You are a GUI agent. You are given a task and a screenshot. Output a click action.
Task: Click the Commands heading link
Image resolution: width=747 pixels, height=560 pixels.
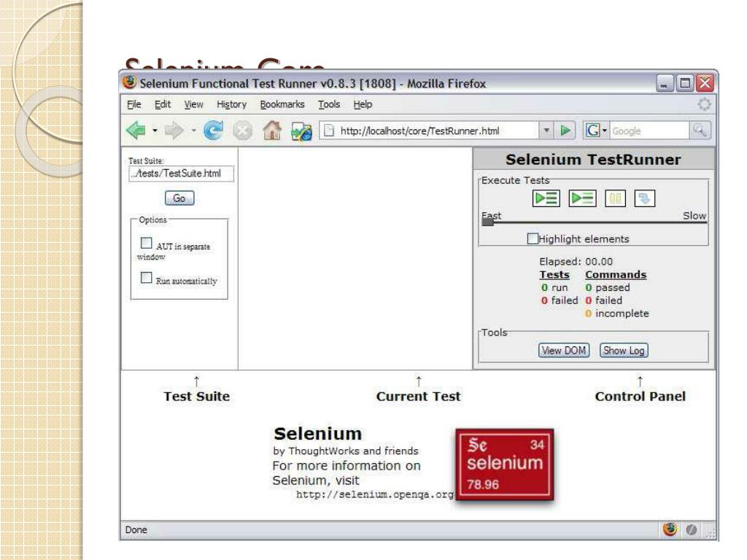click(x=616, y=275)
